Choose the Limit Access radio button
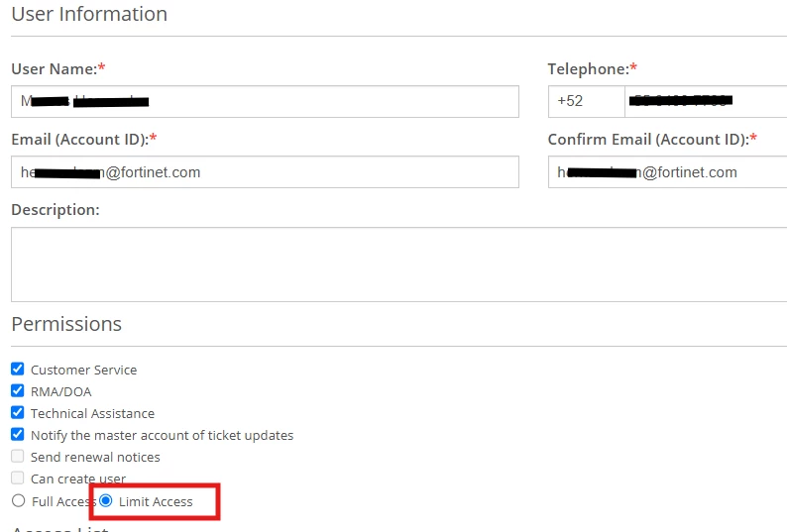Viewport: 787px width, 532px height. 106,501
